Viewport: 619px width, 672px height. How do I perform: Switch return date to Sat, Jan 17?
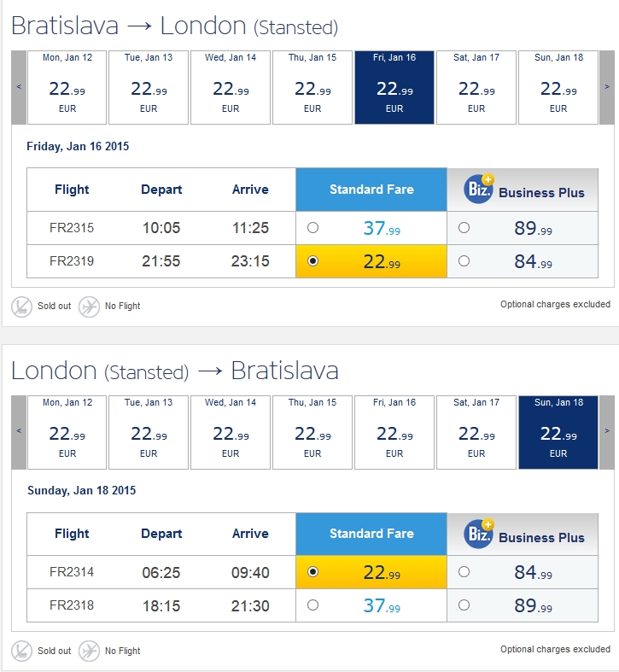click(476, 432)
